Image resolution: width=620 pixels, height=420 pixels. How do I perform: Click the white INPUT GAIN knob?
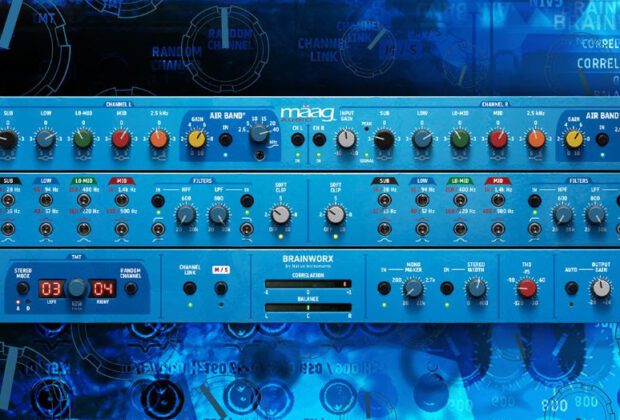tap(346, 139)
